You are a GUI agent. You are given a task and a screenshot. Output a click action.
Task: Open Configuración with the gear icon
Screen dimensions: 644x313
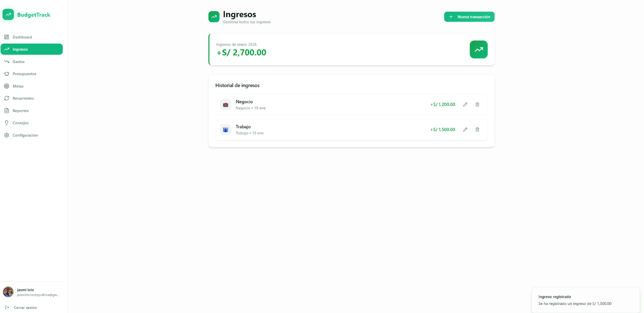[7, 135]
